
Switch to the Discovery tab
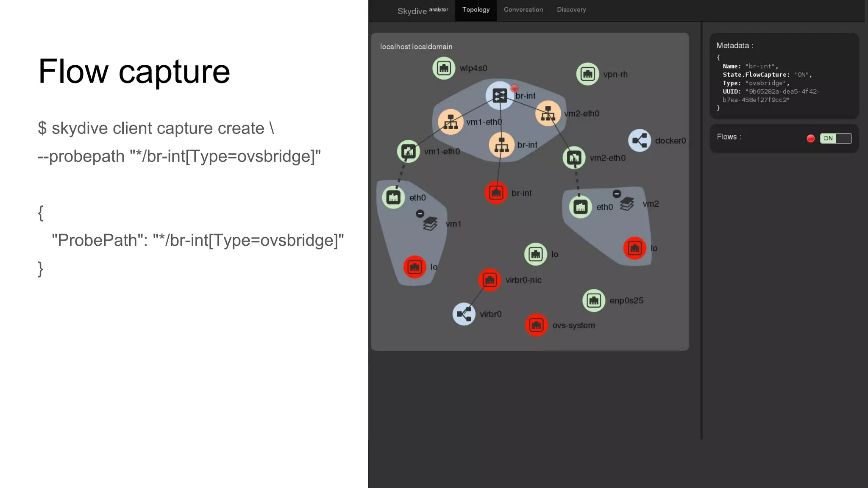(571, 10)
